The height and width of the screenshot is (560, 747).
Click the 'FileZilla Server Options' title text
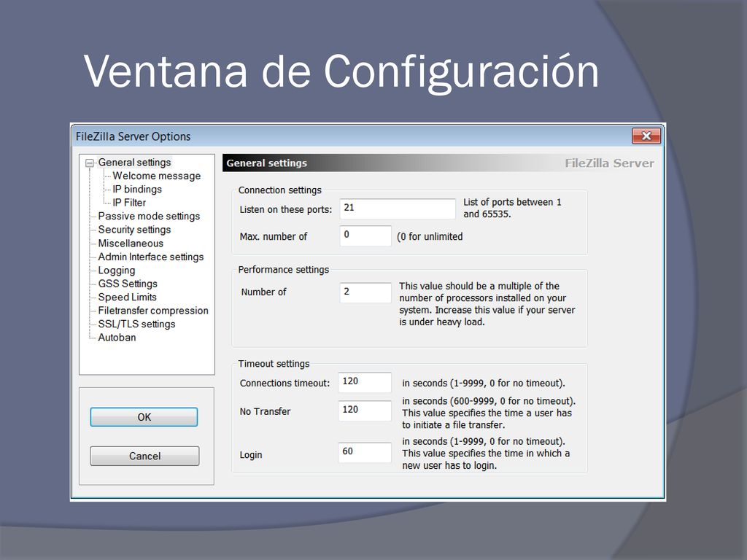pos(133,136)
